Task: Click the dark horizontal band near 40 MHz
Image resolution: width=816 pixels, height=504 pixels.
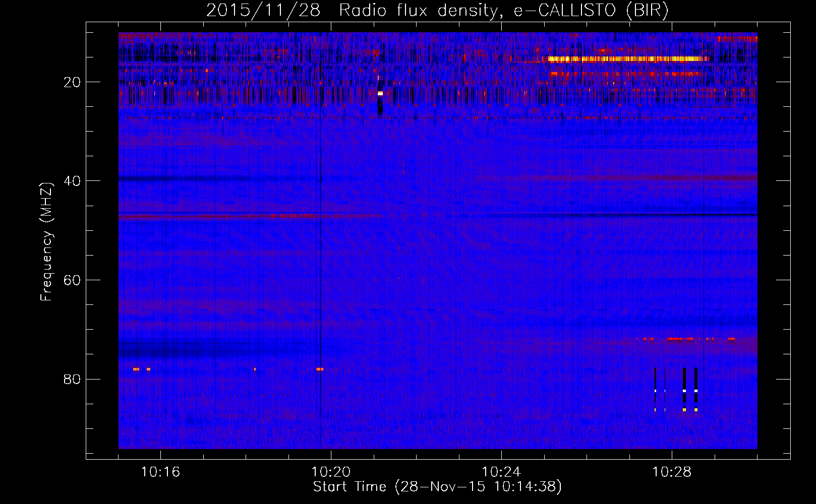Action: click(x=182, y=178)
